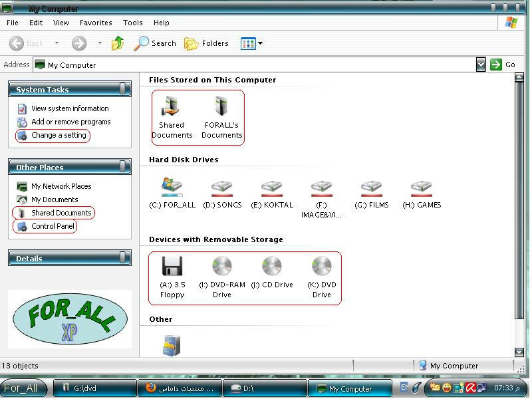Open the Forward history dropdown arrow
Viewport: 532px width, 399px height.
100,43
